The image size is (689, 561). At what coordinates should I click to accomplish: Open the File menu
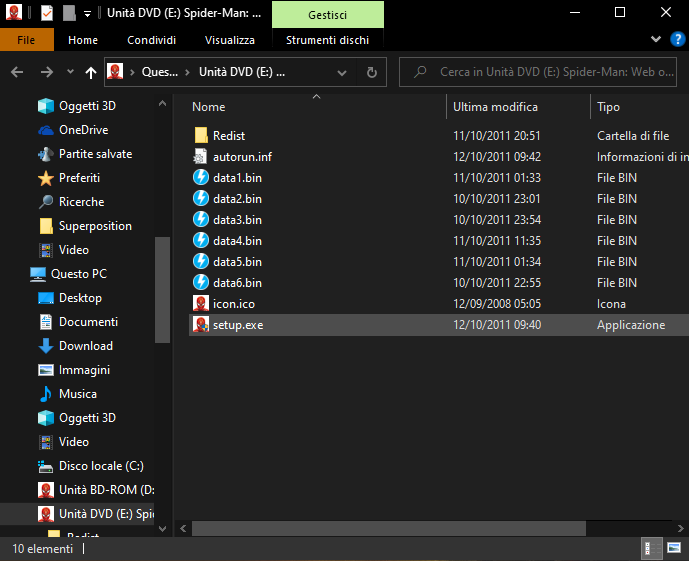pyautogui.click(x=27, y=40)
